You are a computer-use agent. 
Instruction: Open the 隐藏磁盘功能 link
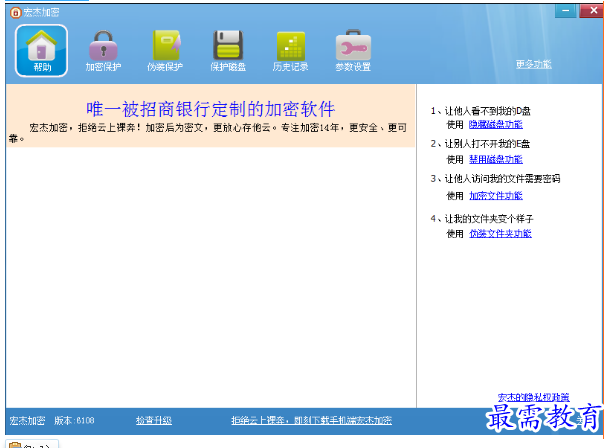496,124
